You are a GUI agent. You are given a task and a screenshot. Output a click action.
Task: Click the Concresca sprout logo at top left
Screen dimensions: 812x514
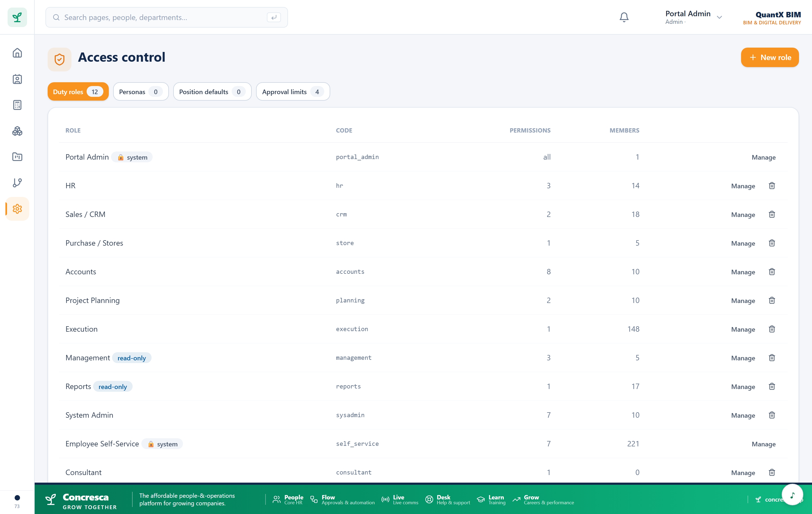(x=17, y=17)
